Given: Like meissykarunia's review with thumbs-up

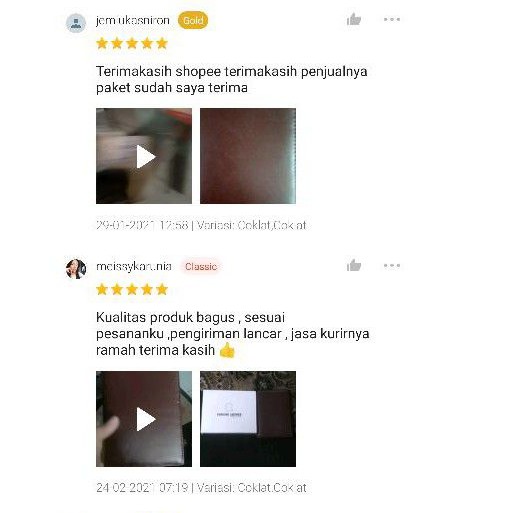Looking at the screenshot, I should 354,265.
